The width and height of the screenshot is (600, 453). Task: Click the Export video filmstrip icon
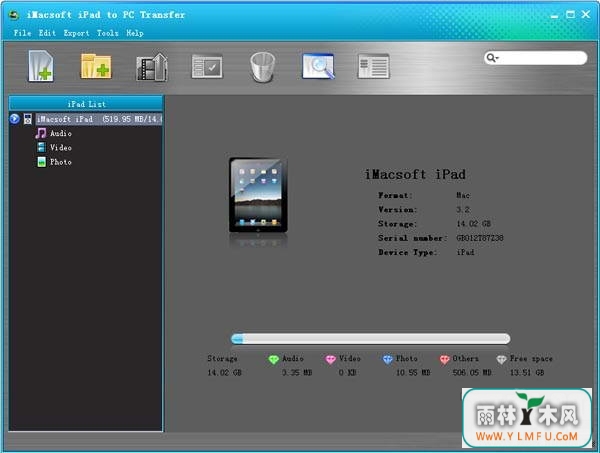click(x=152, y=67)
